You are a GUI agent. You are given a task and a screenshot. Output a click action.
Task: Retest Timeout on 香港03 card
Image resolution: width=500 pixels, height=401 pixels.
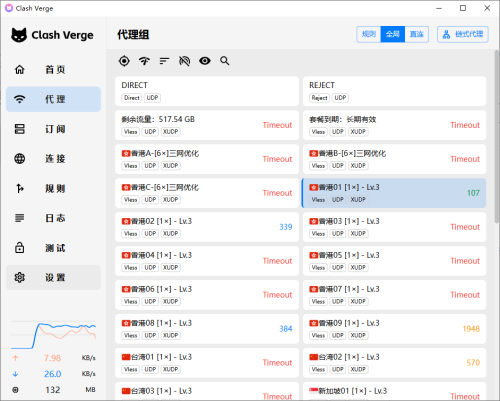[465, 227]
